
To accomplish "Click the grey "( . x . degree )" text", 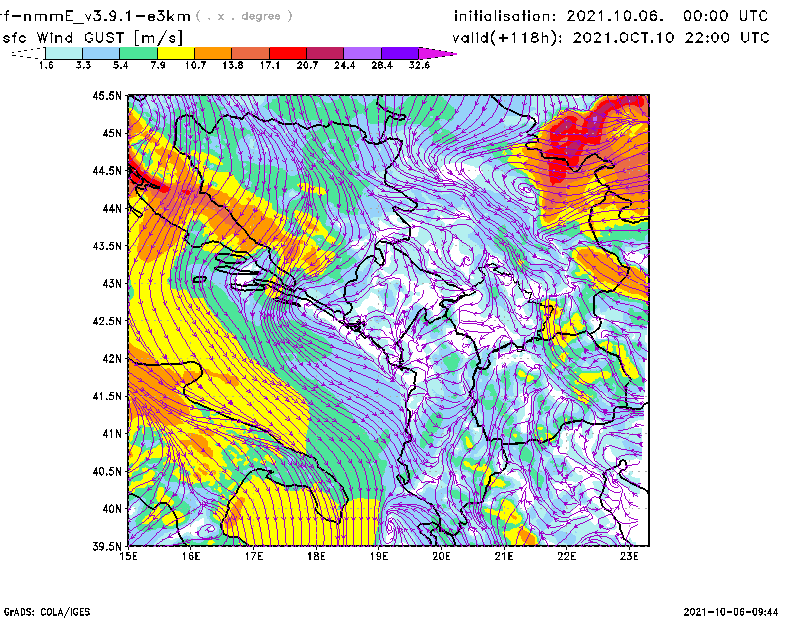I will point(244,16).
